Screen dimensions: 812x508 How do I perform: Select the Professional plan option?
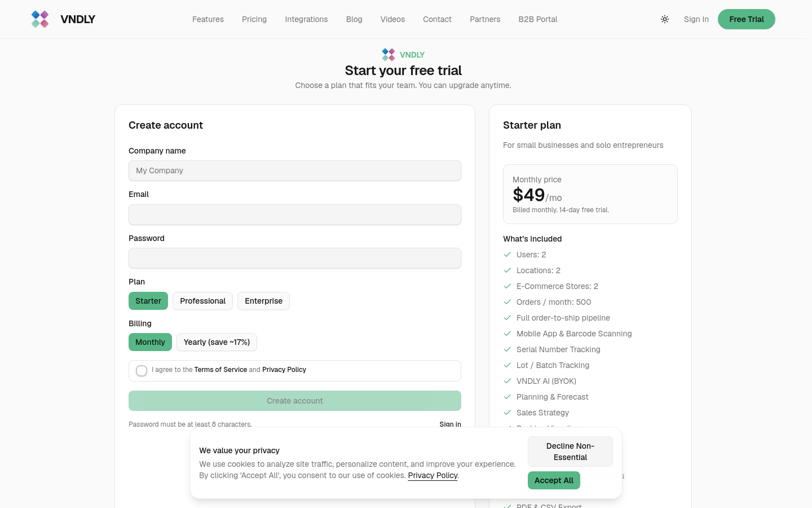(202, 301)
